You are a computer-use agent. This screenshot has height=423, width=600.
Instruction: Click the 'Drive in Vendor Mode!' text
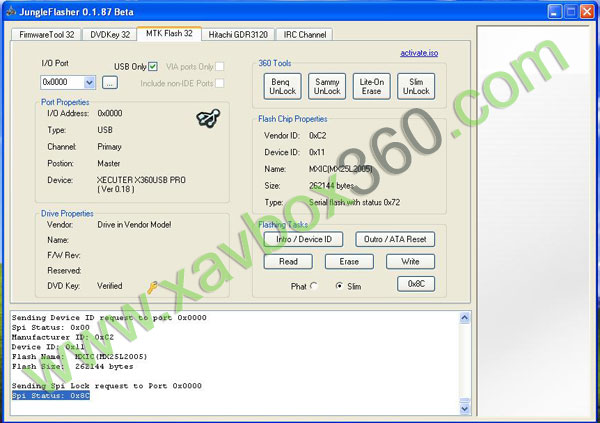coord(134,225)
